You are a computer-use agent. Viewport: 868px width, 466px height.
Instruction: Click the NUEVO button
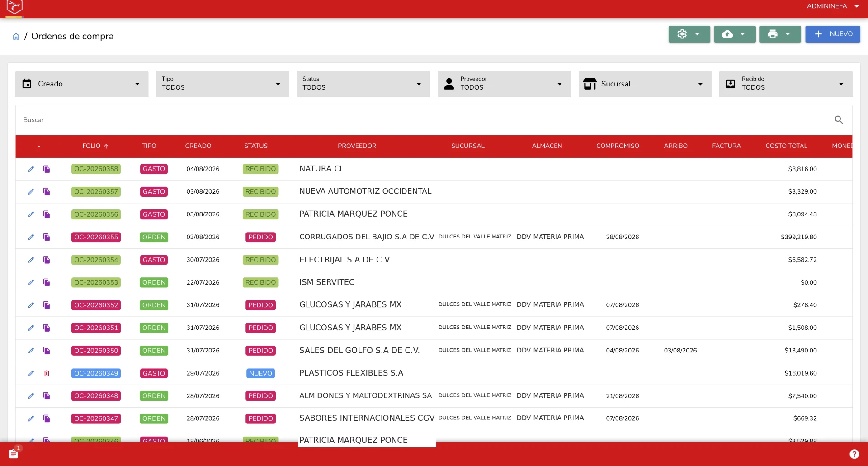pos(832,34)
